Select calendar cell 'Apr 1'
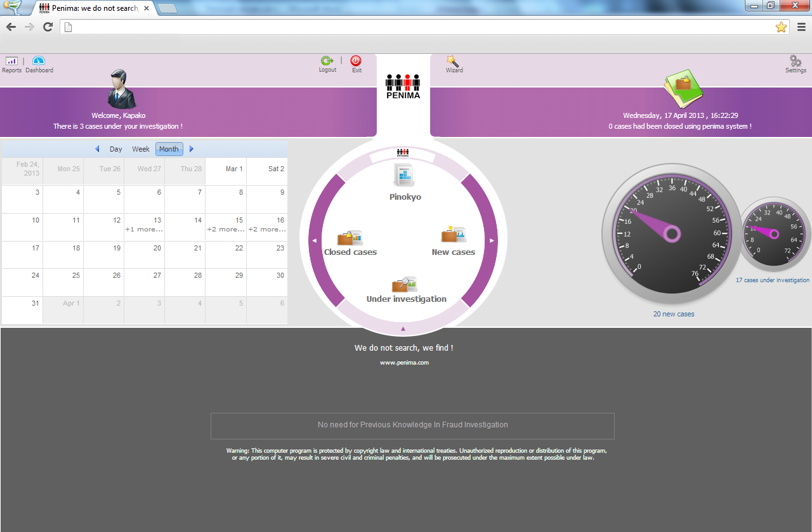This screenshot has height=532, width=812. (63, 310)
